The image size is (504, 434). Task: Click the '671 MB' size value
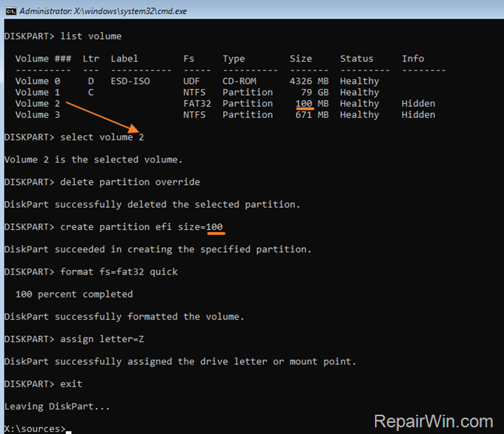pyautogui.click(x=312, y=115)
